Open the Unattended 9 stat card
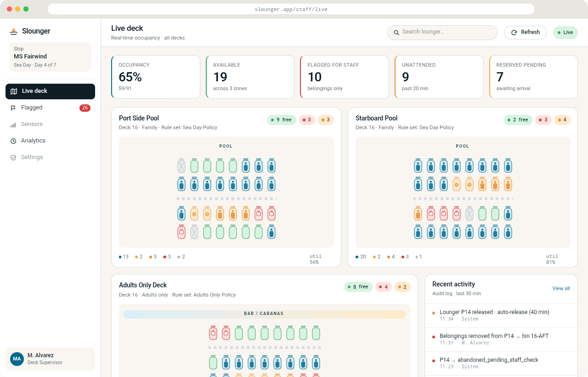The image size is (588, 377). [x=439, y=77]
